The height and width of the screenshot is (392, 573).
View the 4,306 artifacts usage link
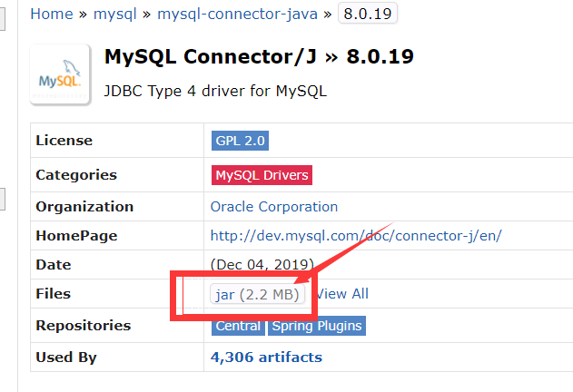click(266, 358)
